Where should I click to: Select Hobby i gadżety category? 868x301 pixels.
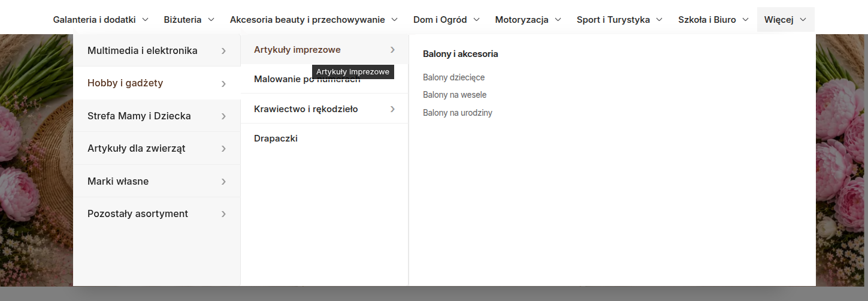click(x=157, y=83)
